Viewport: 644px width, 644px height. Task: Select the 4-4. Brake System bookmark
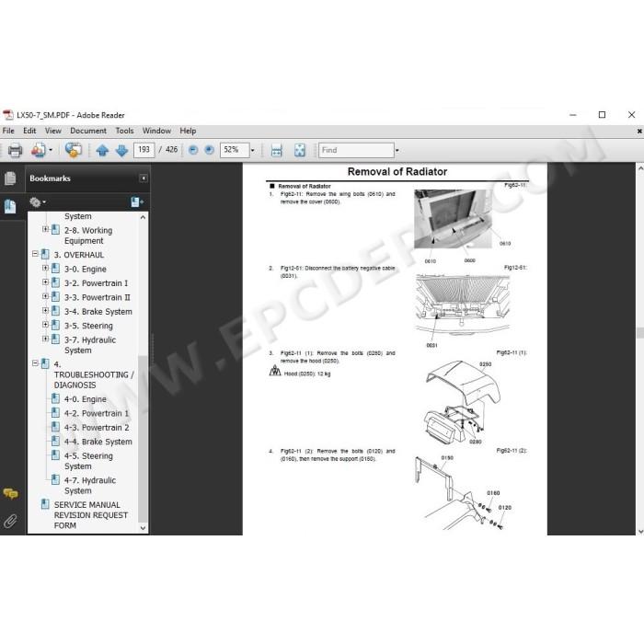click(x=98, y=442)
